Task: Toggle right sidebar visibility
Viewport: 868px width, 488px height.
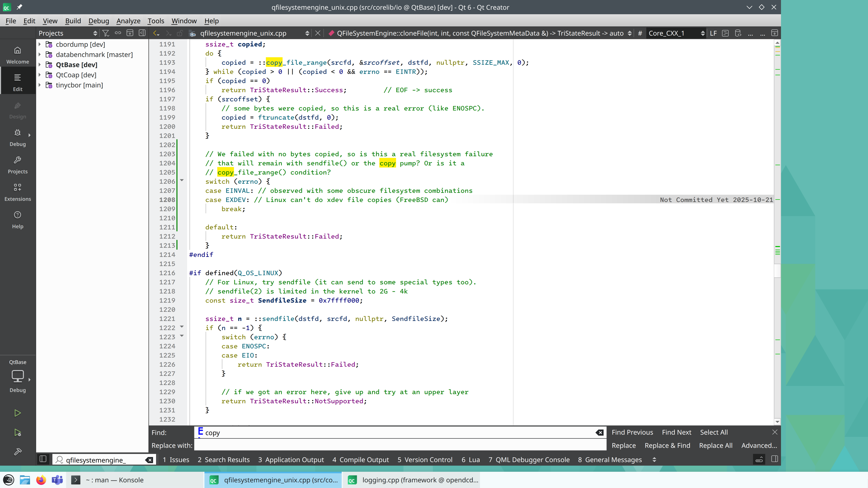Action: click(774, 459)
